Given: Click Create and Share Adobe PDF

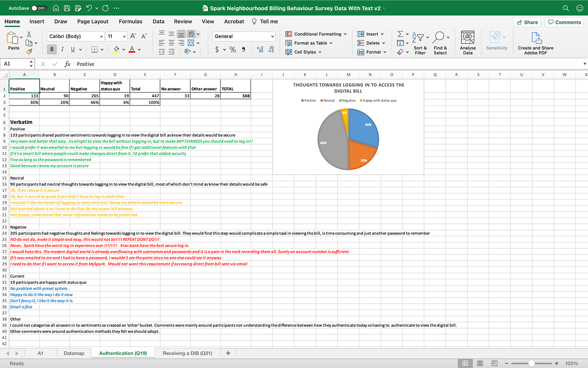Looking at the screenshot, I should (x=536, y=43).
